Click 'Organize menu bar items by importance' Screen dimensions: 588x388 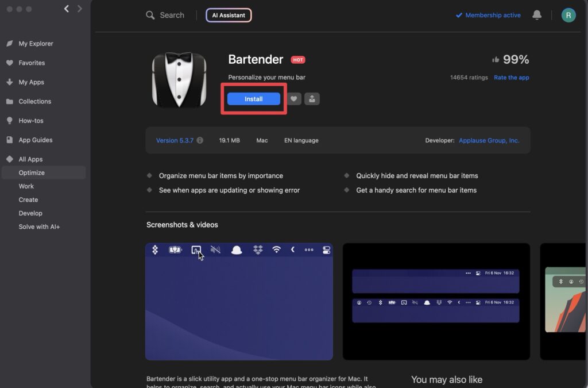pyautogui.click(x=221, y=176)
